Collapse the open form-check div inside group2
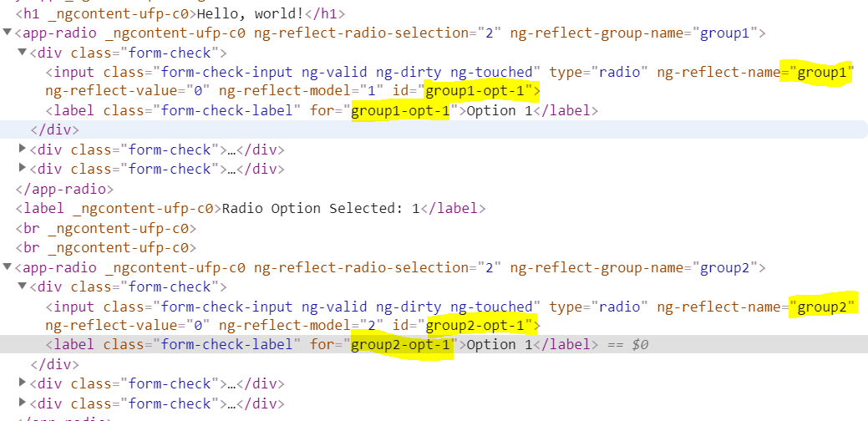The width and height of the screenshot is (868, 421). point(23,287)
